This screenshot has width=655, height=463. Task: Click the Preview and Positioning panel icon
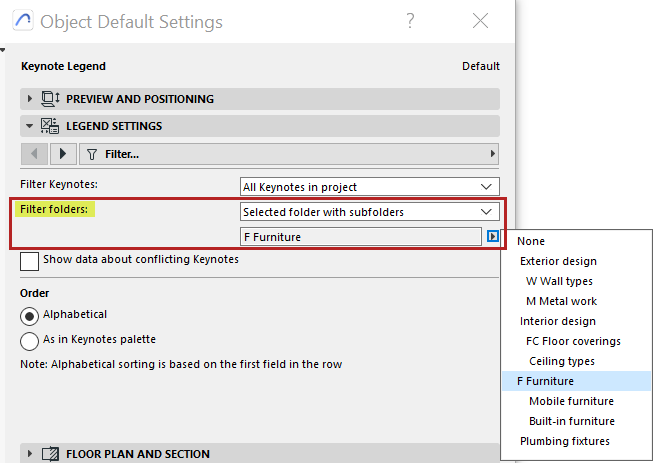50,99
